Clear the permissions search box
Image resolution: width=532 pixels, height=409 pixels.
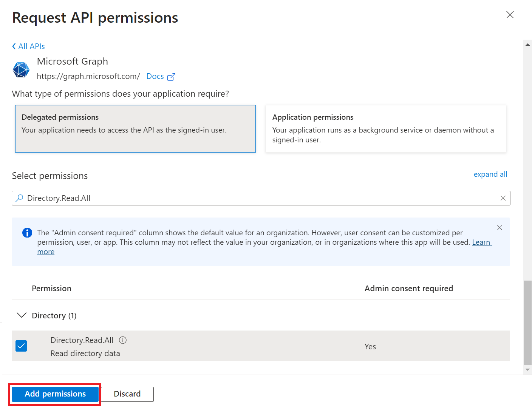point(503,198)
